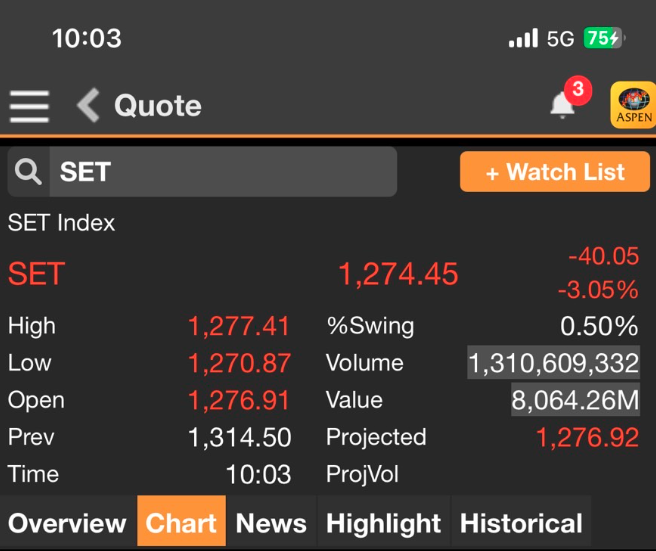Screen dimensions: 656x551
Task: Open notifications bell with 3 alerts
Action: click(x=563, y=104)
